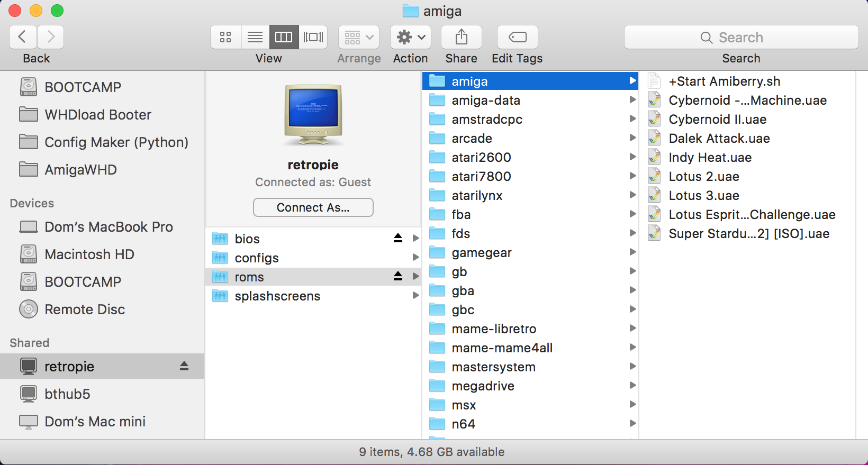Viewport: 868px width, 465px height.
Task: Click the Connect As... button
Action: click(x=313, y=207)
